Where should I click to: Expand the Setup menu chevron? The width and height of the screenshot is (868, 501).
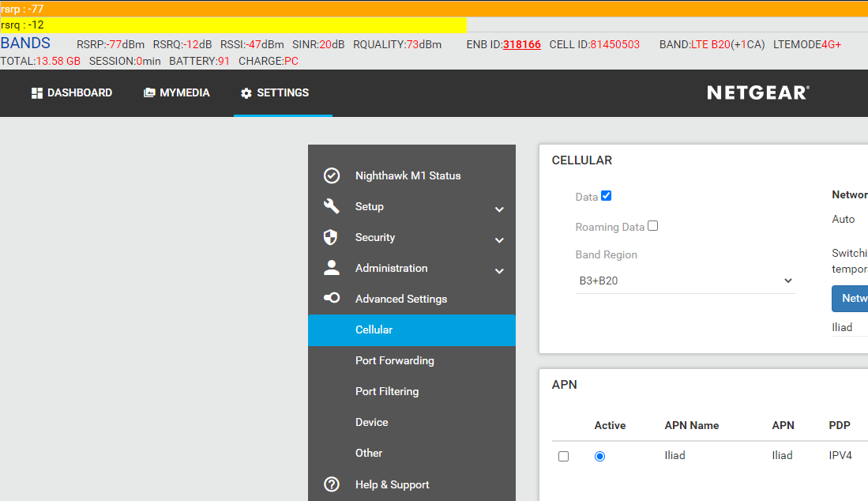tap(499, 209)
